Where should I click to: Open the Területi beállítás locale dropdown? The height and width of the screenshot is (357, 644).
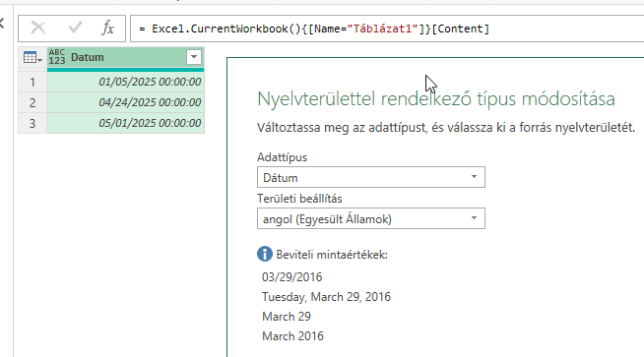click(x=371, y=218)
